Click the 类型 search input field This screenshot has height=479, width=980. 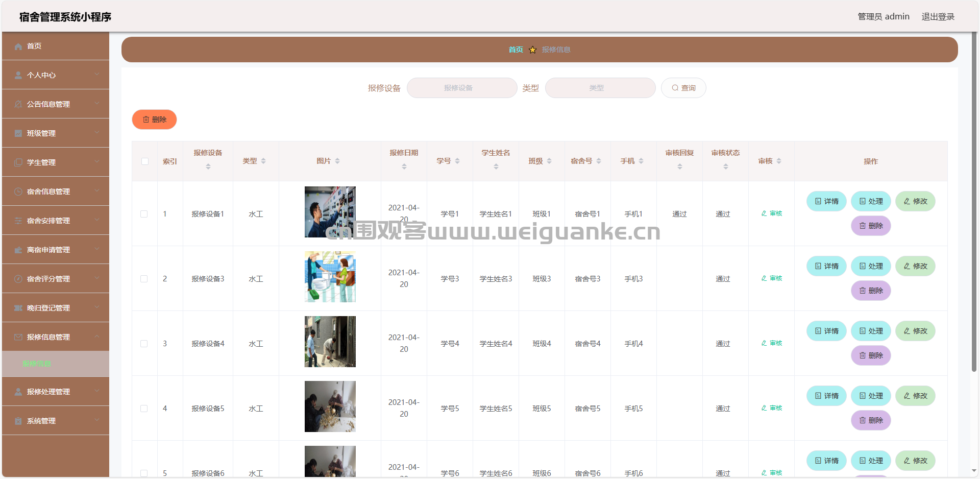point(600,88)
